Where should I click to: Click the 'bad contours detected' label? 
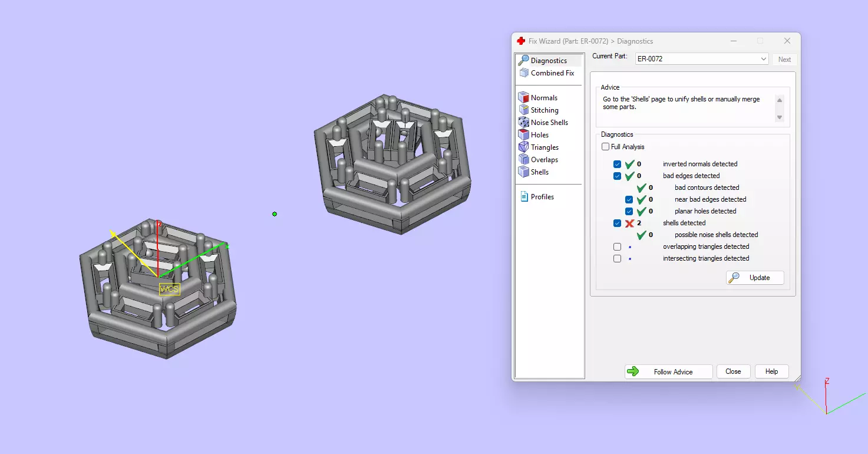[x=707, y=187]
